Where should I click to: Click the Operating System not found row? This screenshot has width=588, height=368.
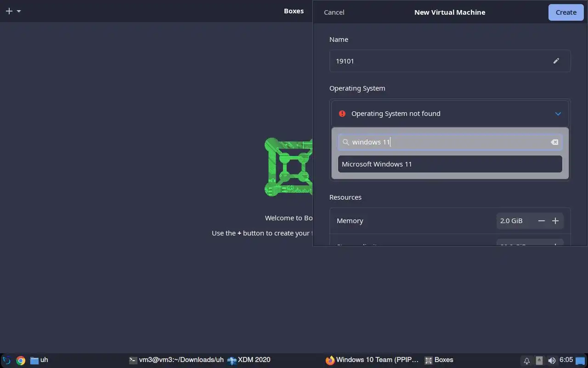tap(450, 114)
